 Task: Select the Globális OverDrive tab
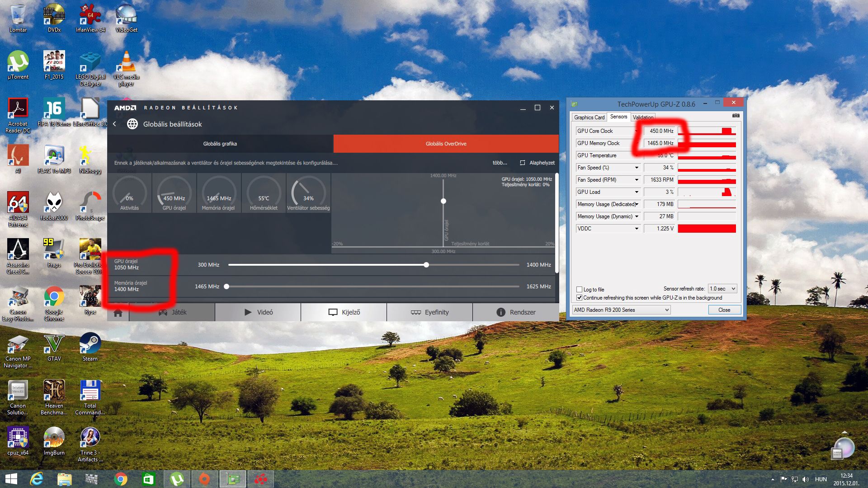pos(446,144)
